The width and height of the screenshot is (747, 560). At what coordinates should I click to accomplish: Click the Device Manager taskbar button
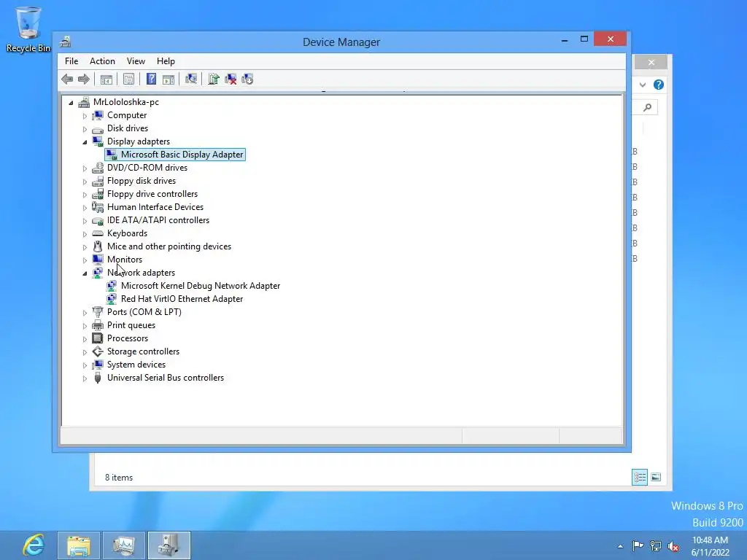point(169,545)
